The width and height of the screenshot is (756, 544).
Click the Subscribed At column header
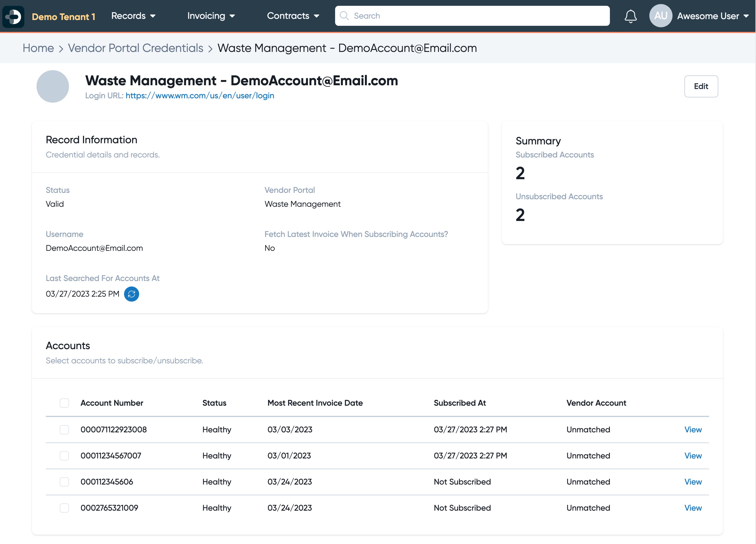[460, 403]
